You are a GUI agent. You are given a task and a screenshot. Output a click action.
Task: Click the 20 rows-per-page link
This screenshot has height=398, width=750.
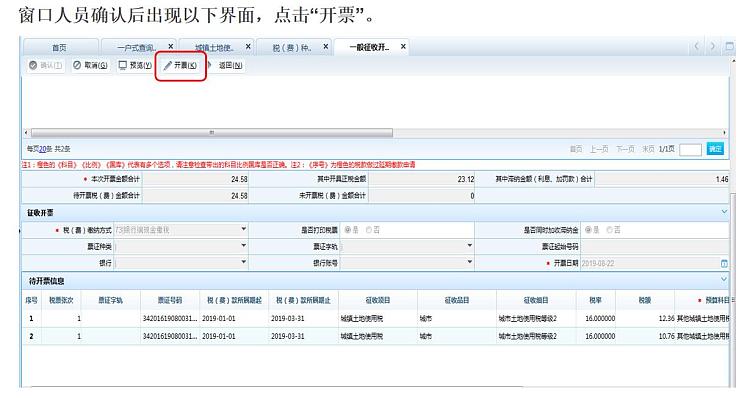43,149
